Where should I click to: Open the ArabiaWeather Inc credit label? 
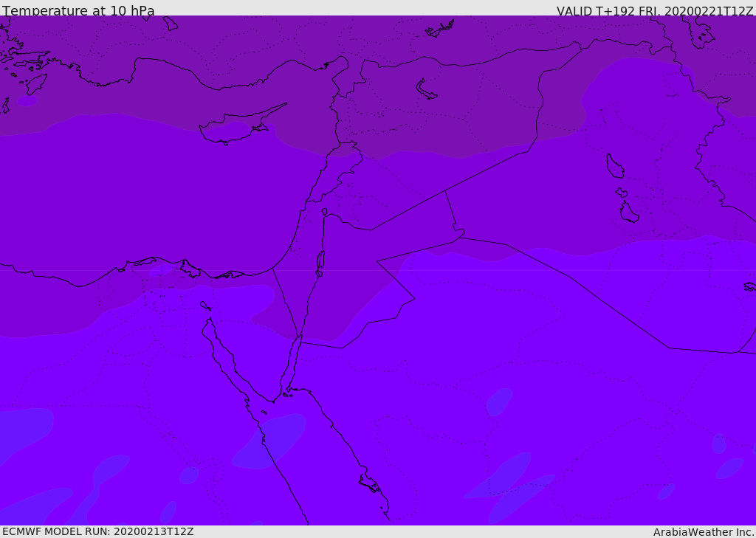click(703, 532)
